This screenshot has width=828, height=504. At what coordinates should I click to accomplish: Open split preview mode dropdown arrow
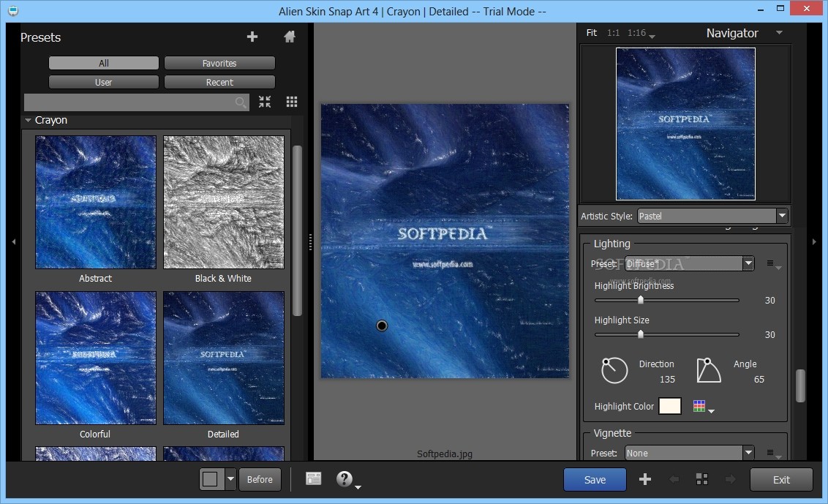click(x=230, y=479)
